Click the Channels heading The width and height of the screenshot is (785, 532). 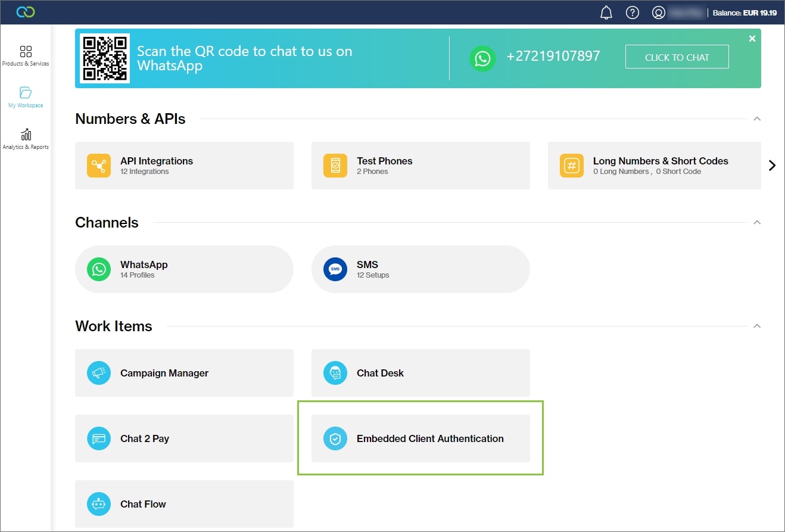coord(107,222)
